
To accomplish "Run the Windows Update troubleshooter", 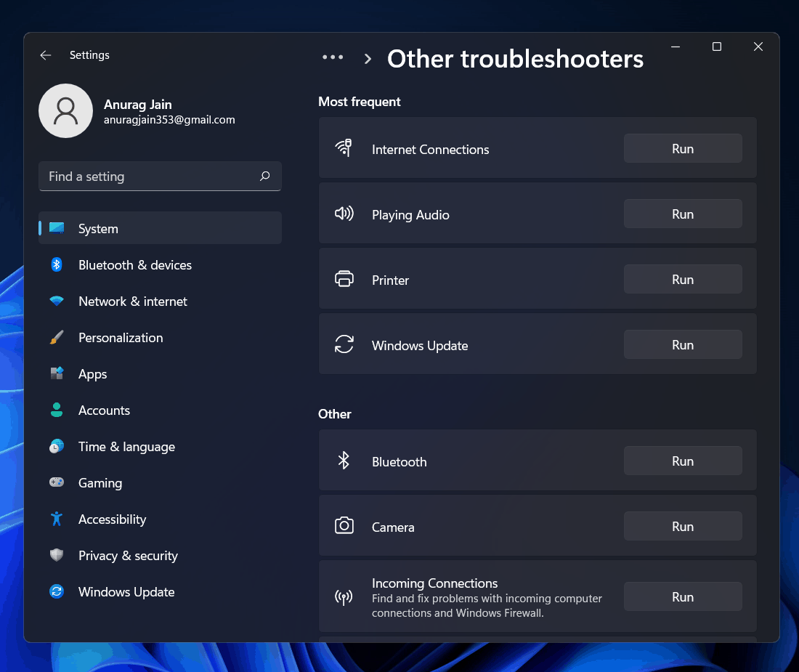I will (x=683, y=344).
